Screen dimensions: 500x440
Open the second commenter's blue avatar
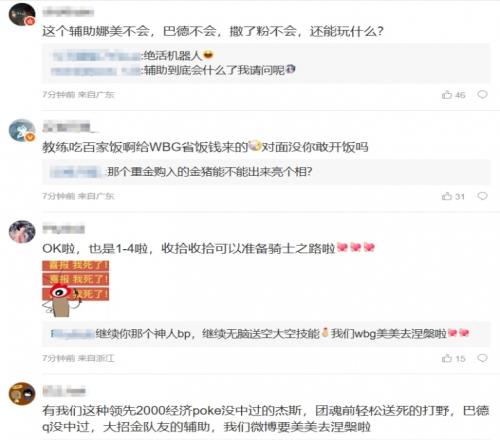(22, 130)
